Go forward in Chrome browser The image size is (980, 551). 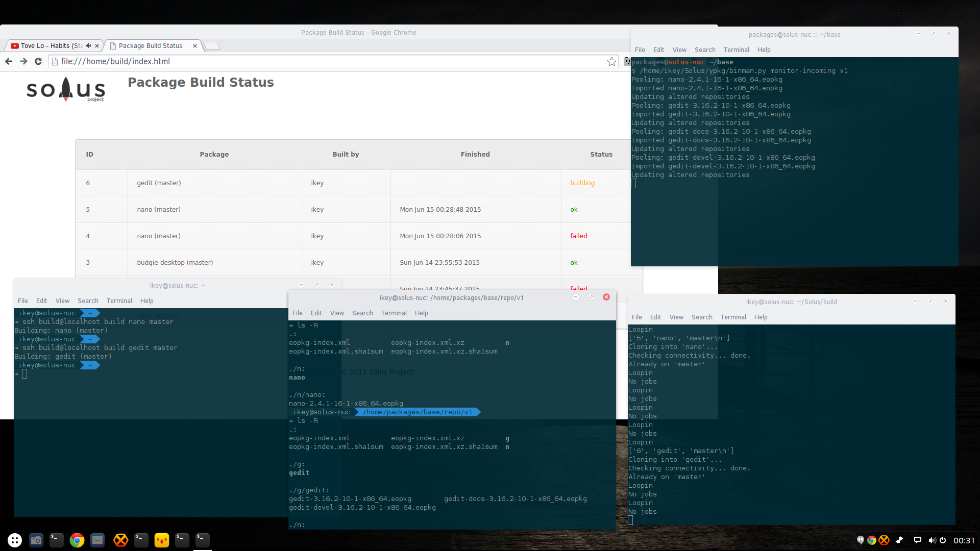[23, 61]
